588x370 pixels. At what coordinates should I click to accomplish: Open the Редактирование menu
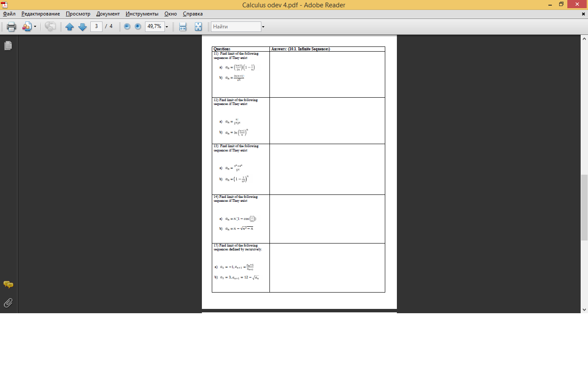point(41,14)
